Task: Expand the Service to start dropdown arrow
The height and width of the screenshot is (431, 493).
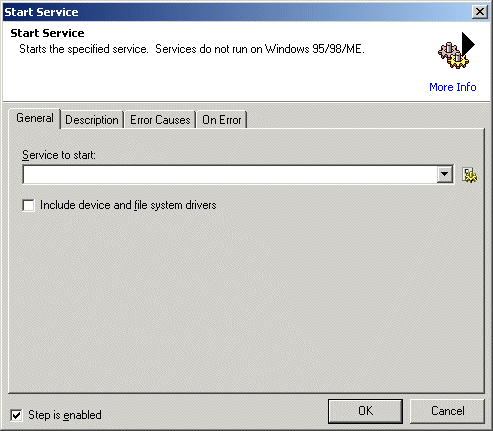Action: [x=444, y=174]
